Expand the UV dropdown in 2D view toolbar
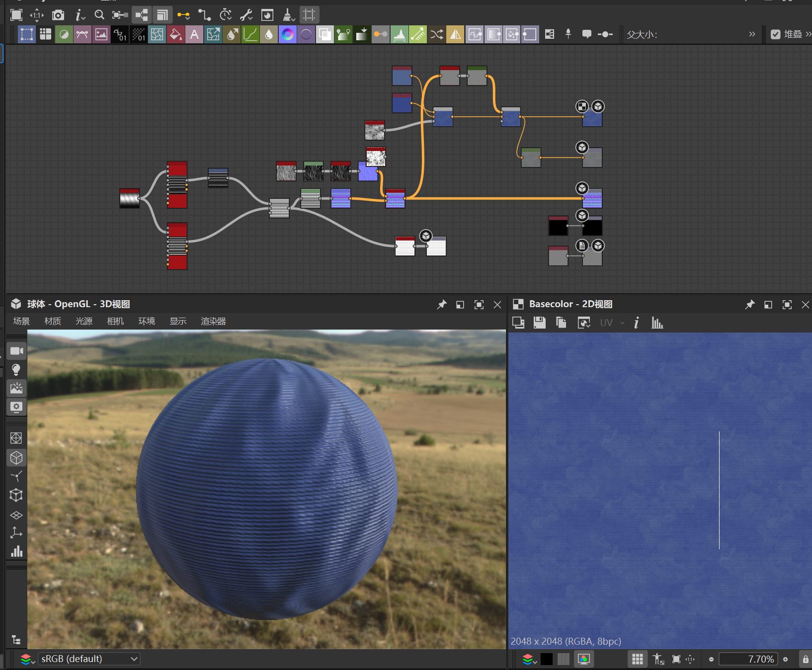 click(x=622, y=323)
